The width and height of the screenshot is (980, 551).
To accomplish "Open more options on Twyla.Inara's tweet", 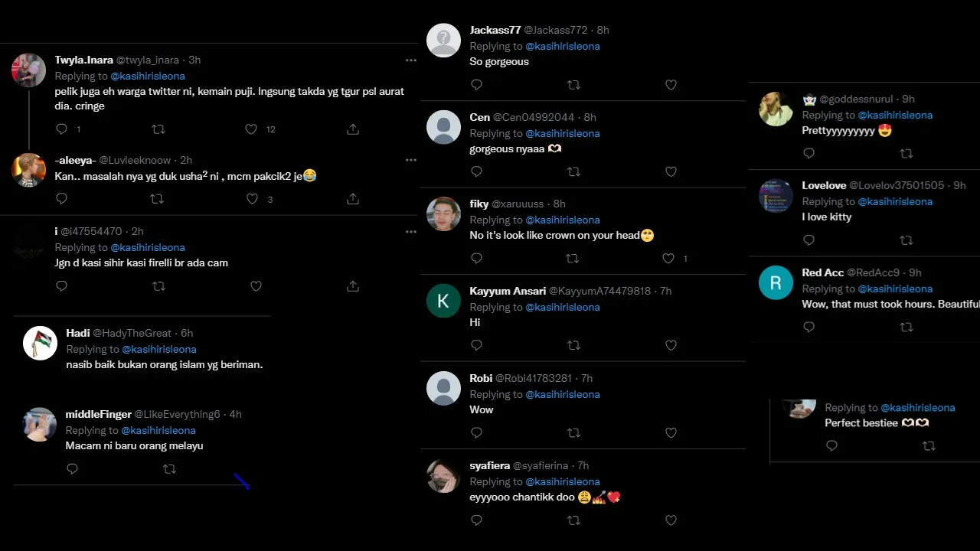I will 411,60.
